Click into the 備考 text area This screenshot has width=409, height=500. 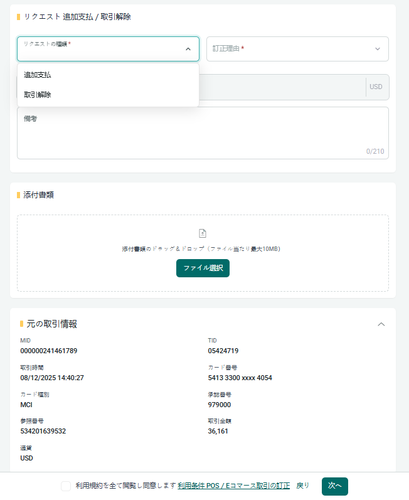coord(203,133)
